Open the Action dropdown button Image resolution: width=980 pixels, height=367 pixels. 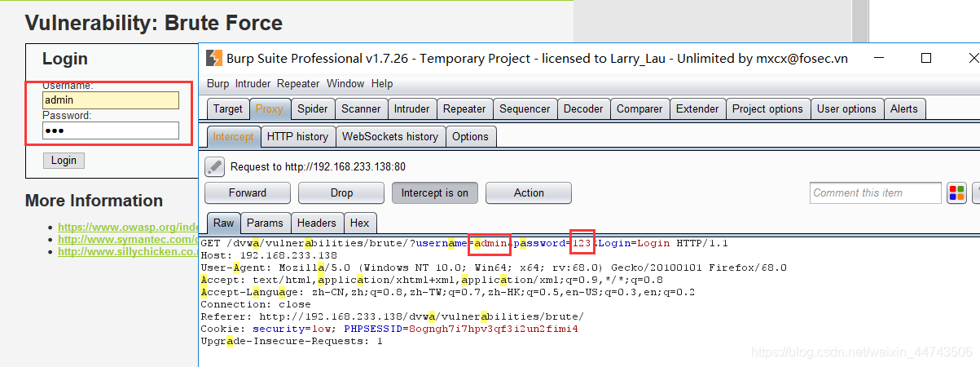529,193
